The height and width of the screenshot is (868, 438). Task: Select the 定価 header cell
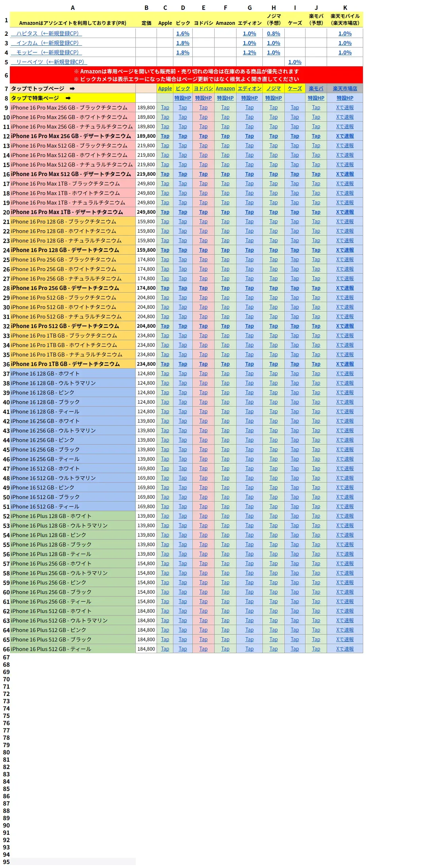(146, 19)
